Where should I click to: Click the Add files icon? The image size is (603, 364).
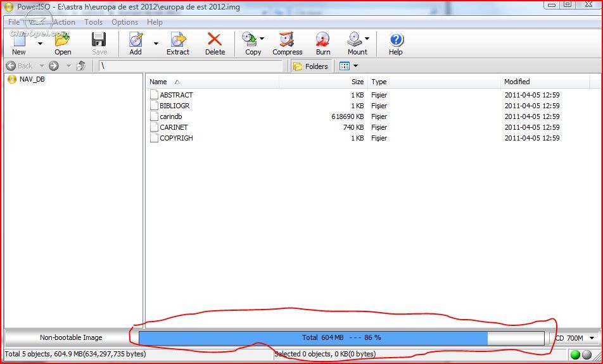point(136,40)
